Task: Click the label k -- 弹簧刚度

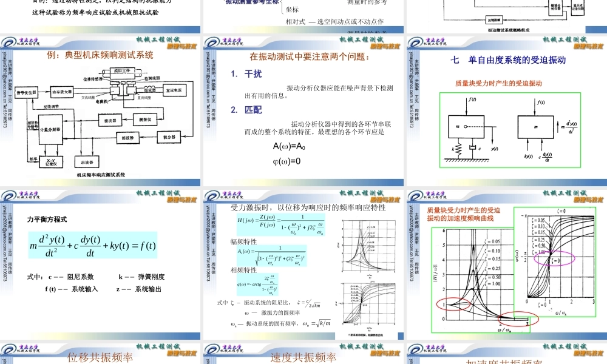Action: (141, 277)
